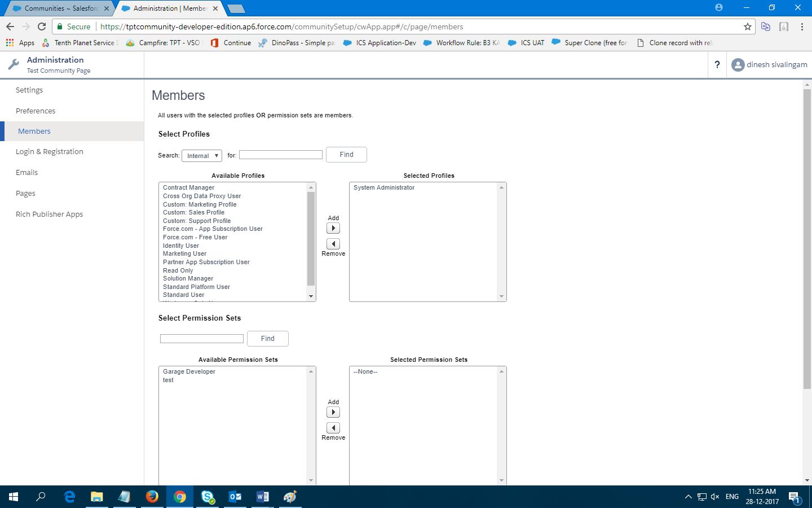Select test permission set
Image resolution: width=812 pixels, height=508 pixels.
coord(168,380)
